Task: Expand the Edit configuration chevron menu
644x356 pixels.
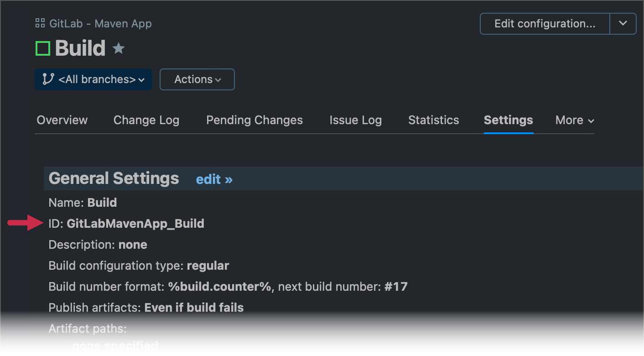Action: pyautogui.click(x=623, y=23)
